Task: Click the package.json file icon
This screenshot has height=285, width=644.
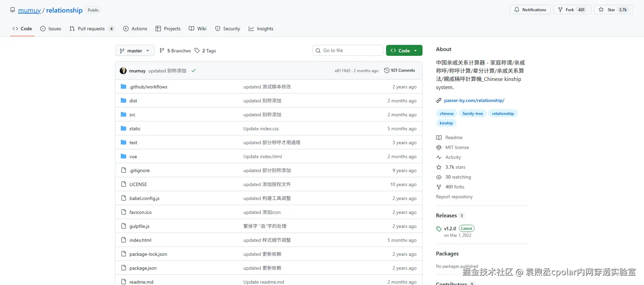Action: pyautogui.click(x=123, y=268)
